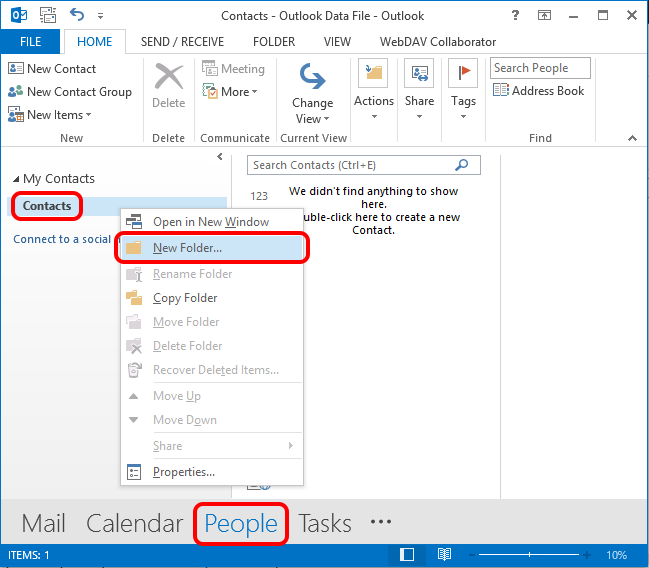Click the empty contacts message text
Image resolution: width=649 pixels, height=568 pixels.
pos(374,210)
